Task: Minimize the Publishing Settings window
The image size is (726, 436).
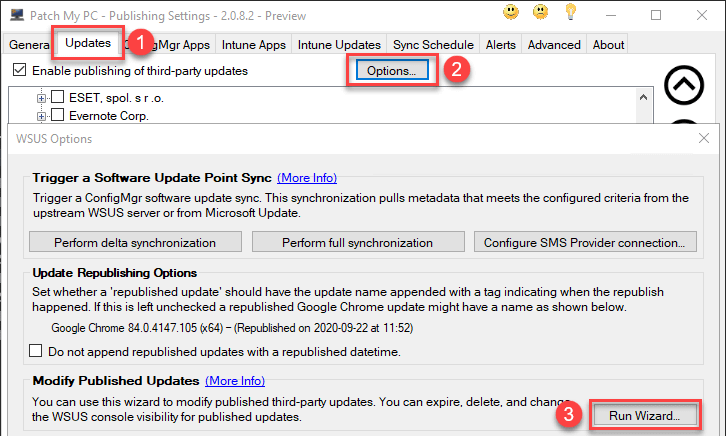Action: pyautogui.click(x=611, y=15)
